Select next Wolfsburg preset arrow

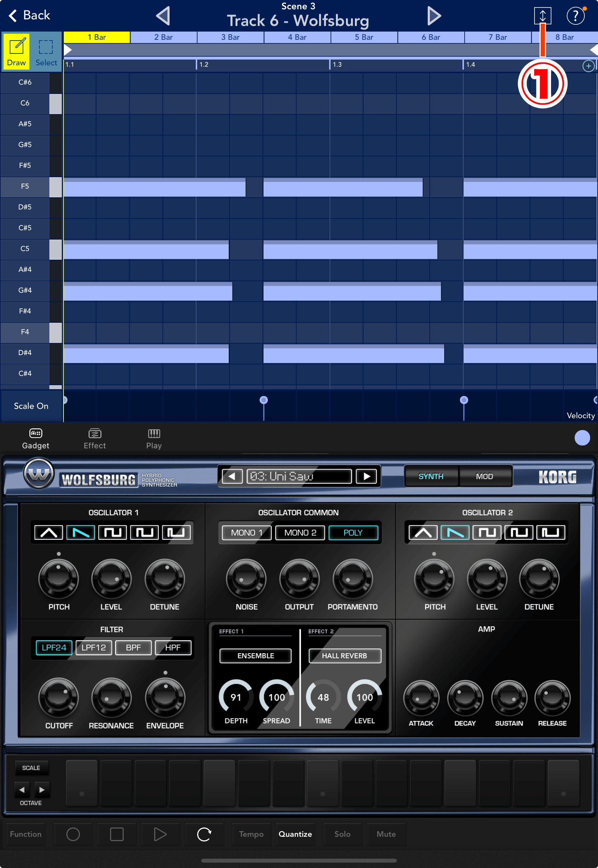tap(366, 476)
